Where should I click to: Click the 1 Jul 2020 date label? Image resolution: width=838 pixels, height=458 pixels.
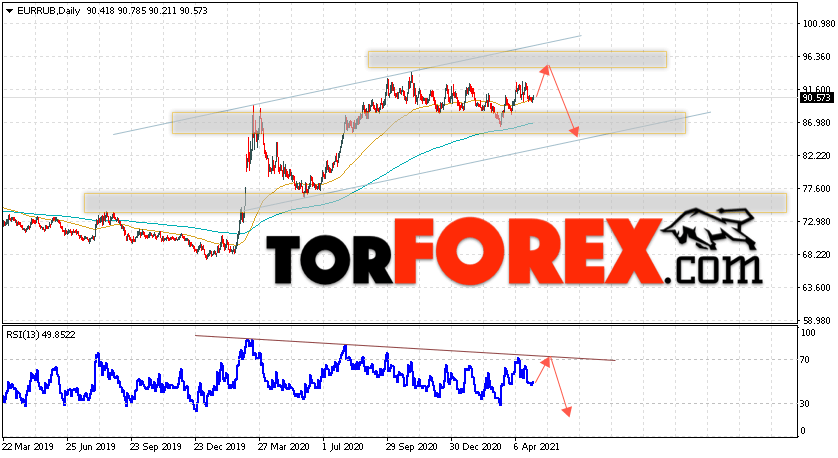coord(343,447)
